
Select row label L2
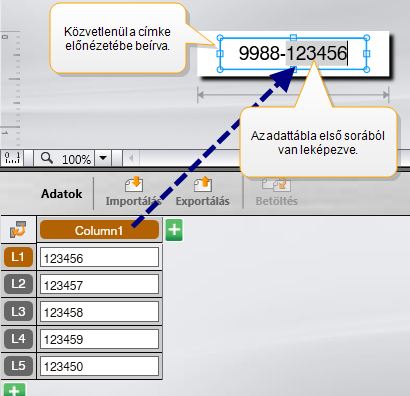pyautogui.click(x=18, y=284)
